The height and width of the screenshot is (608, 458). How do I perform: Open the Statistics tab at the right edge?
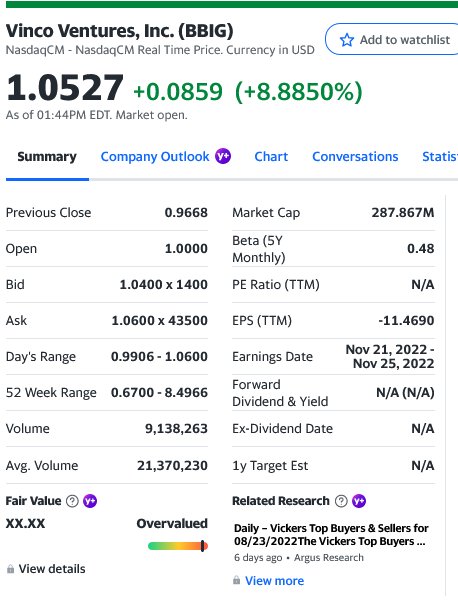point(440,157)
